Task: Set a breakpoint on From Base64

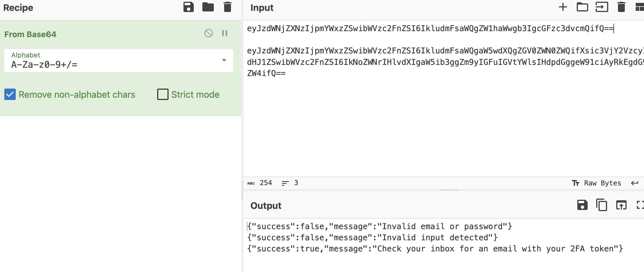Action: [225, 33]
